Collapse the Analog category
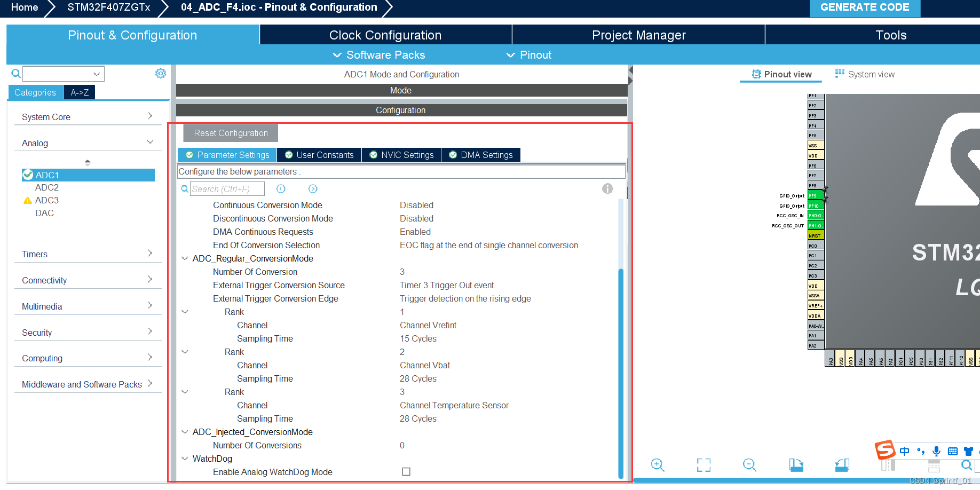980x490 pixels. [x=88, y=143]
